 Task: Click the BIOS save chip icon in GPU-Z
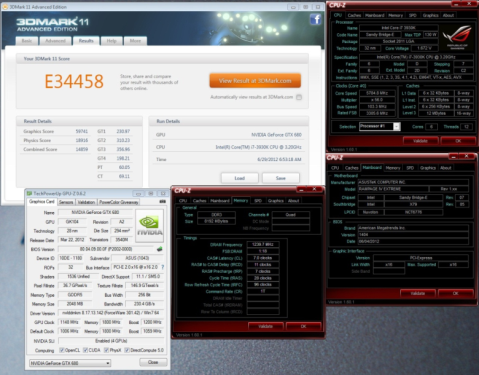160,249
